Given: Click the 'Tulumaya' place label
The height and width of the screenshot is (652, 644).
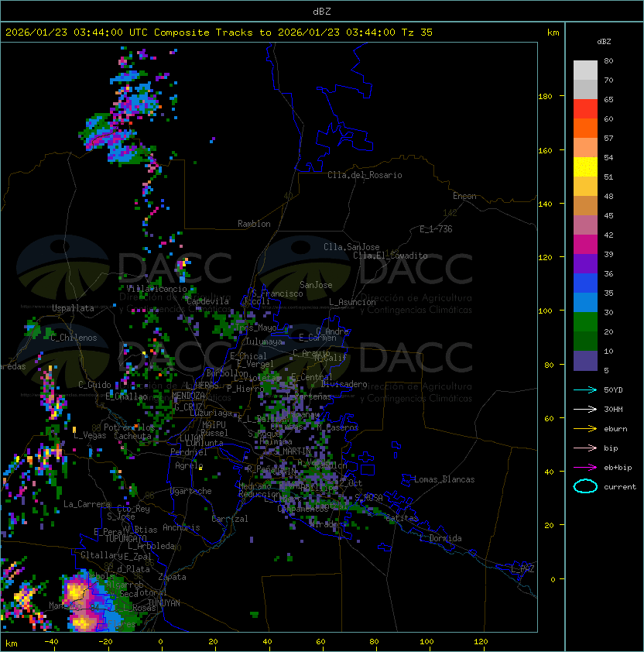Looking at the screenshot, I should pyautogui.click(x=264, y=341).
